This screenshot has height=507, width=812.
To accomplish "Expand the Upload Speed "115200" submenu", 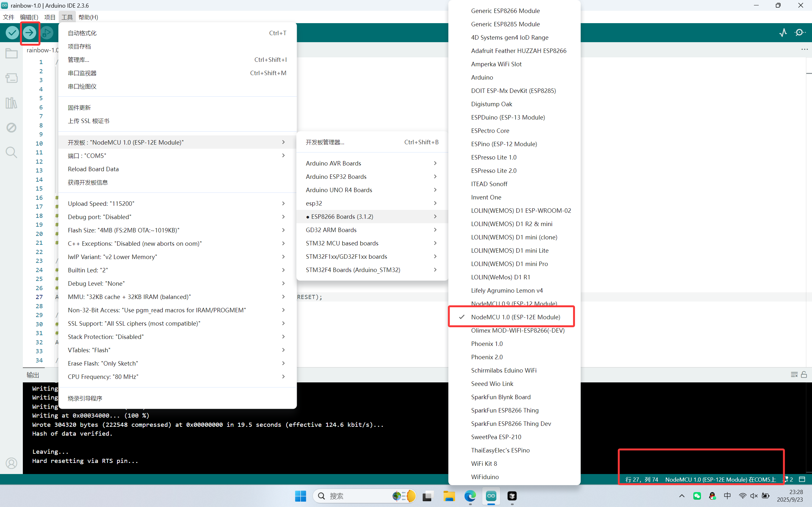I will (x=177, y=204).
